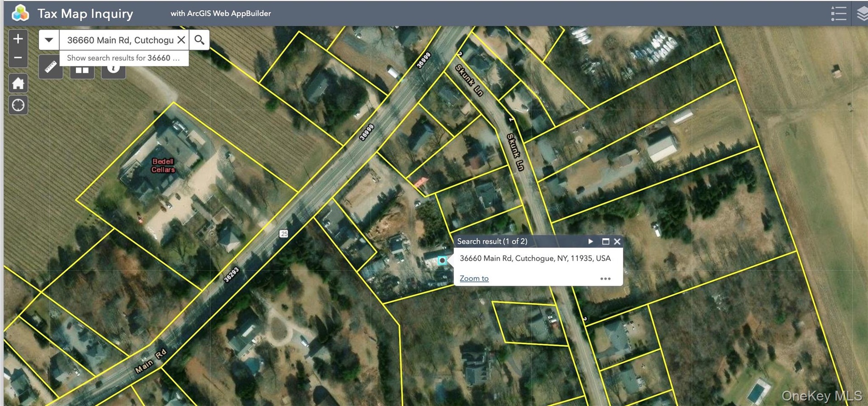Open the basemap gallery widget
The image size is (868, 406).
pyautogui.click(x=82, y=70)
